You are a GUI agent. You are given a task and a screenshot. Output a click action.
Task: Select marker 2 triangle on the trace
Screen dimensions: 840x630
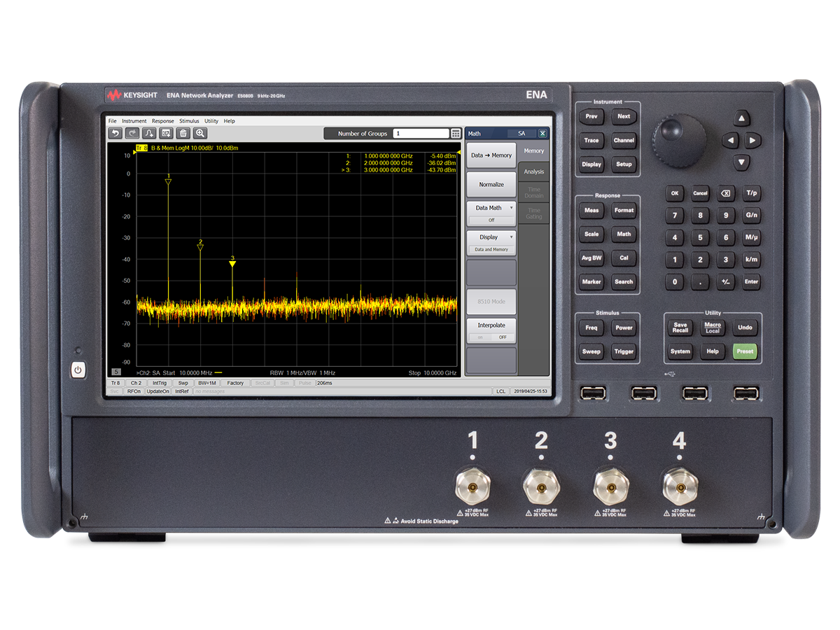click(200, 248)
